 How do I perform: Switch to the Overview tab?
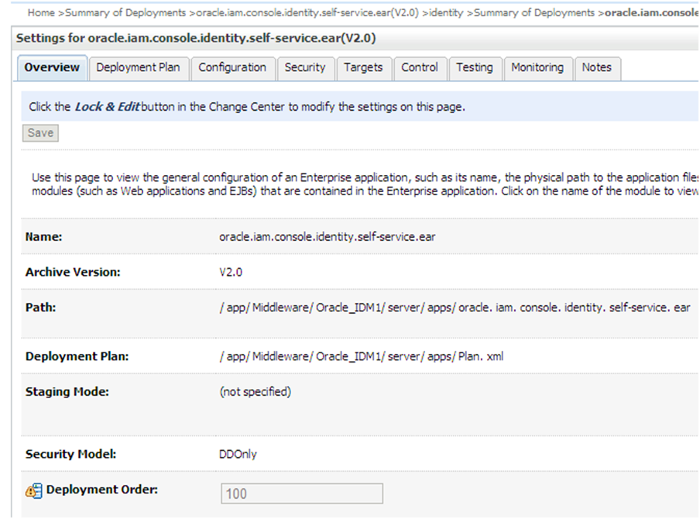pyautogui.click(x=52, y=67)
